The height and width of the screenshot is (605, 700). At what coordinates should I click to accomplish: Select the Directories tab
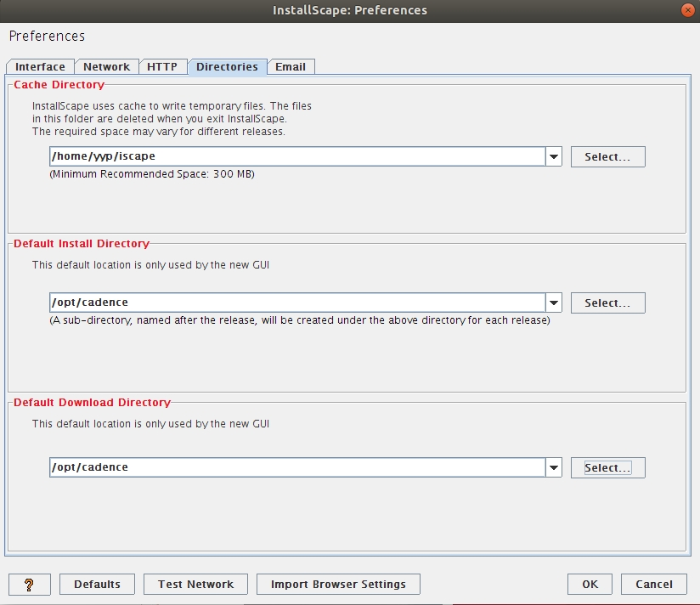pyautogui.click(x=227, y=66)
